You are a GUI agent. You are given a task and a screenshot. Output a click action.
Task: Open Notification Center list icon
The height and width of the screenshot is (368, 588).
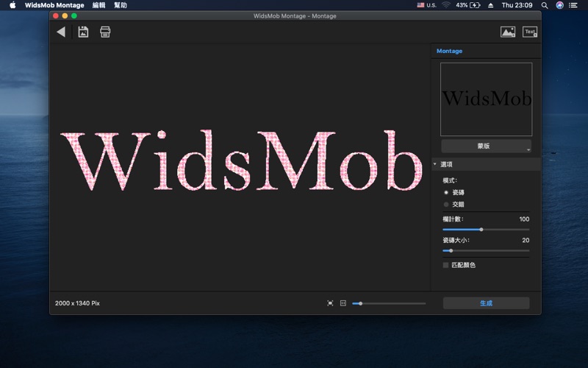pos(573,5)
